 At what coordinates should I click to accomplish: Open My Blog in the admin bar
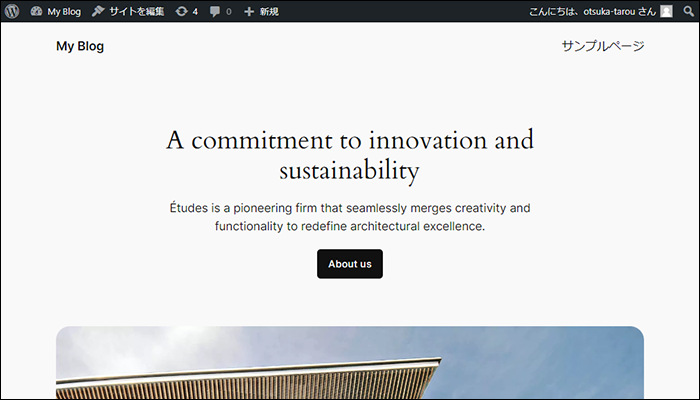(x=63, y=11)
